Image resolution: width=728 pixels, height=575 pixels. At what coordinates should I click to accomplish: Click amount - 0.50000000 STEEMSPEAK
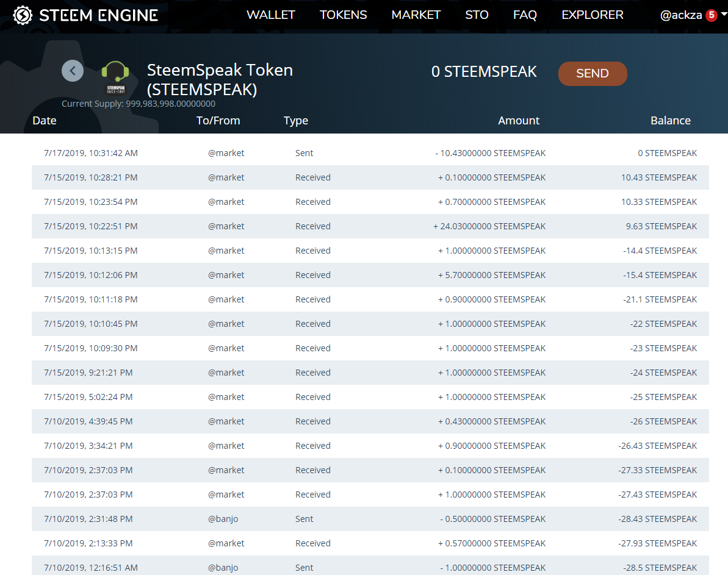[492, 518]
